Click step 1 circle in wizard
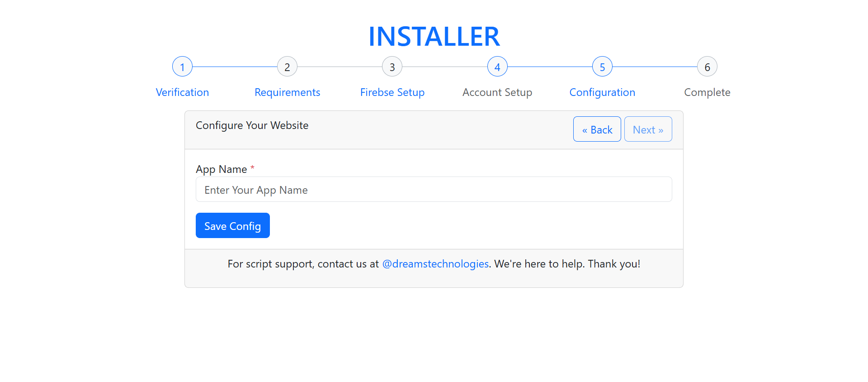This screenshot has width=868, height=382. tap(182, 67)
